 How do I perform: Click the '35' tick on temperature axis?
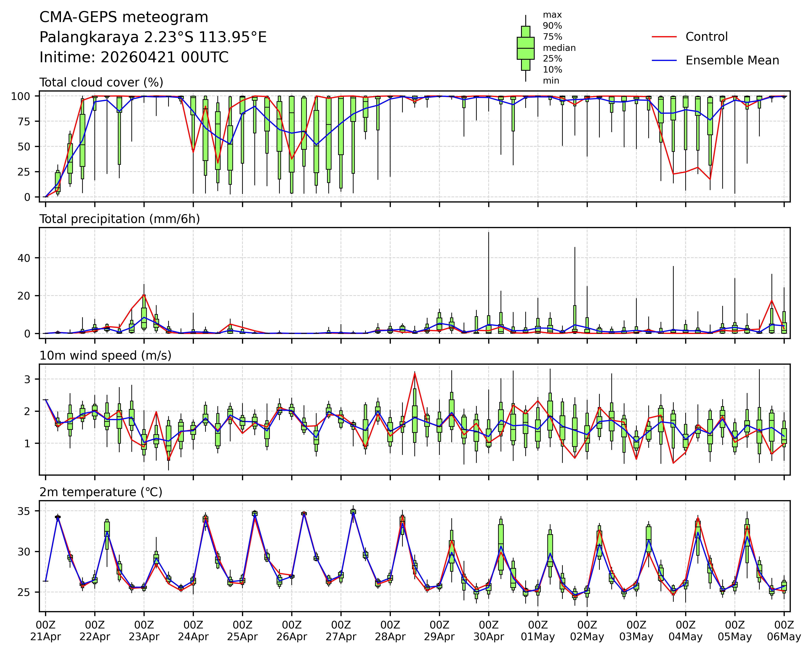tap(23, 511)
